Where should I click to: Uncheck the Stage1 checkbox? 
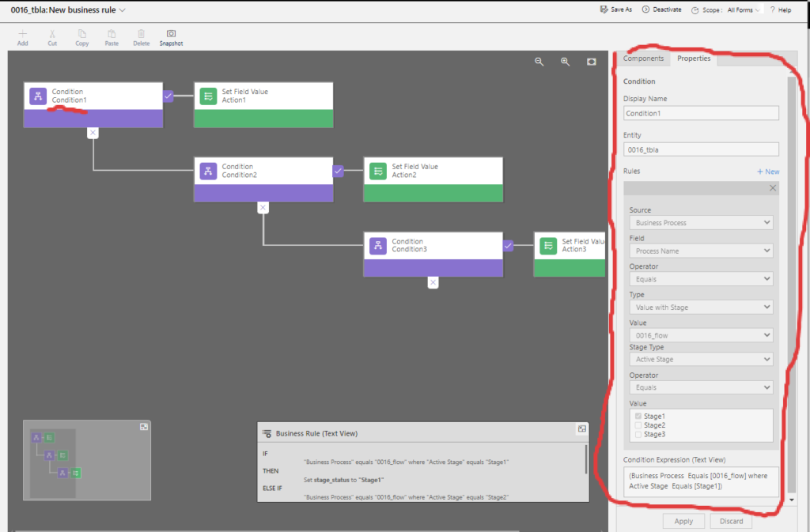[x=639, y=416]
